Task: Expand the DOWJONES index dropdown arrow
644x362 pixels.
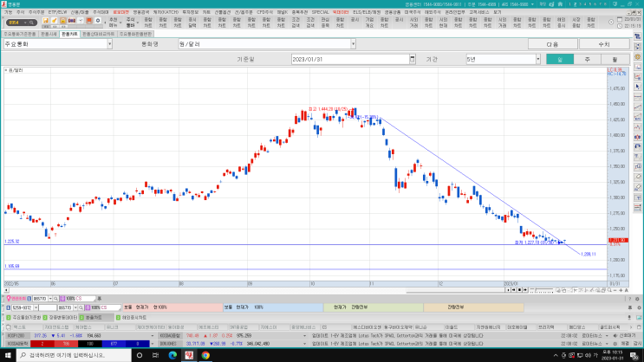Action: pyautogui.click(x=305, y=344)
